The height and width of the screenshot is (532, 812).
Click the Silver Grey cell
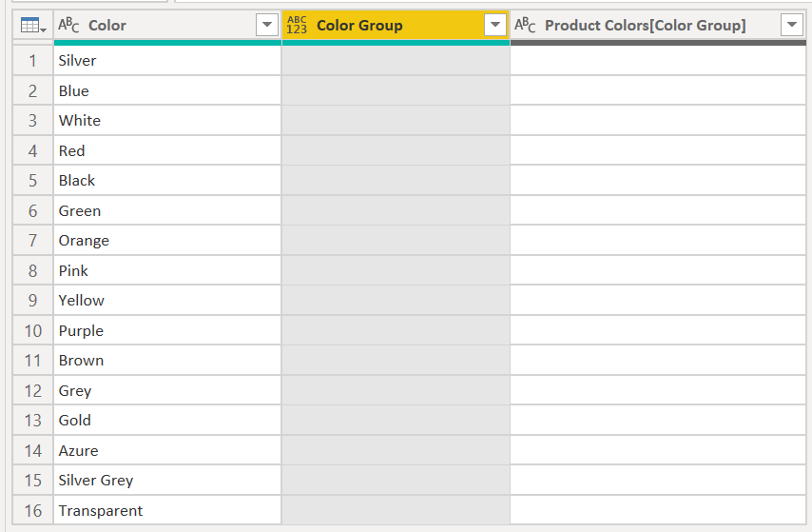pos(166,481)
